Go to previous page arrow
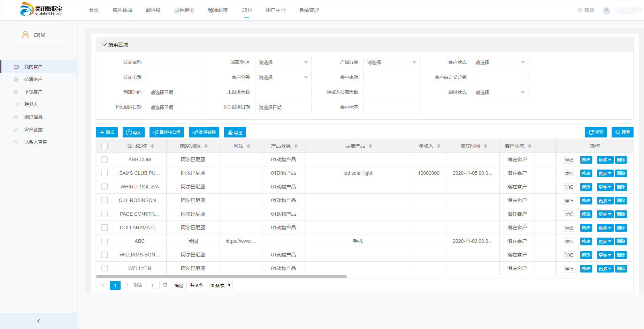644x329 pixels. click(x=103, y=285)
